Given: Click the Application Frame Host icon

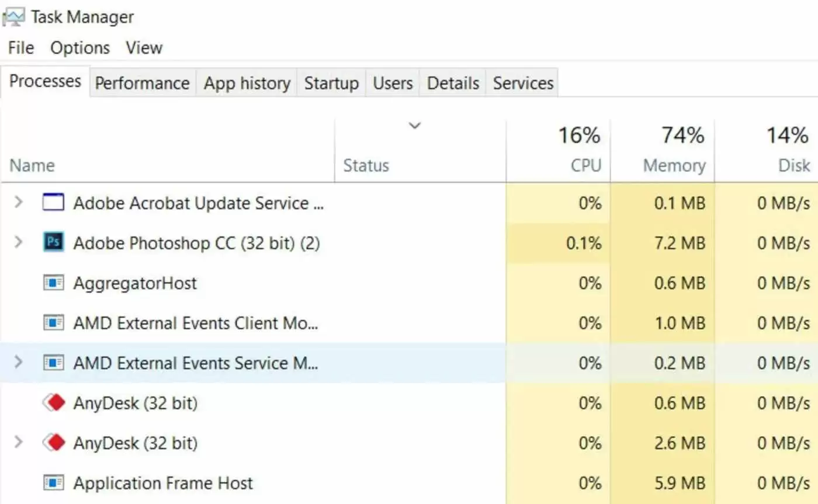Looking at the screenshot, I should tap(53, 483).
